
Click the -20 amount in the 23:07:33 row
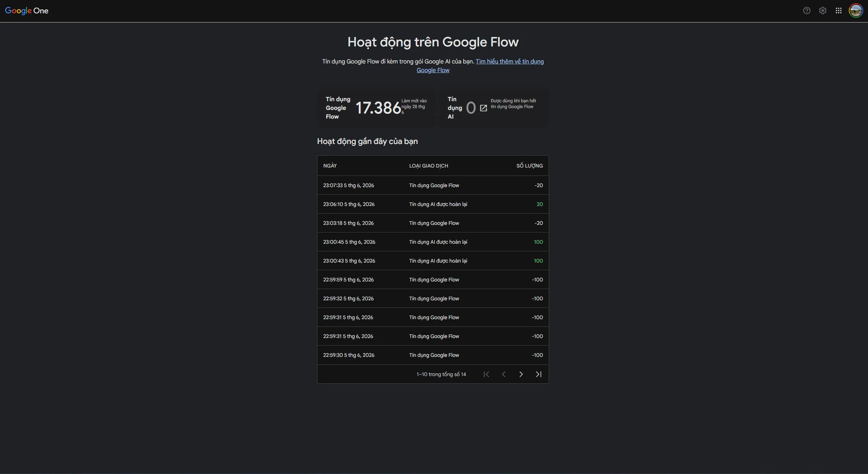click(x=539, y=185)
